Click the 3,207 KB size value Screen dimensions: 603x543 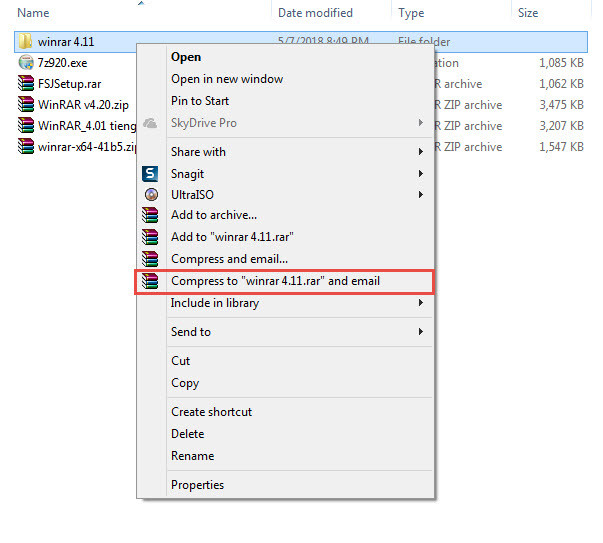pos(561,126)
